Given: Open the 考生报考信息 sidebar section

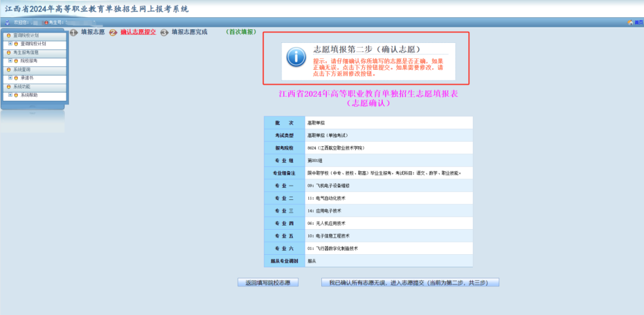Looking at the screenshot, I should (34, 52).
